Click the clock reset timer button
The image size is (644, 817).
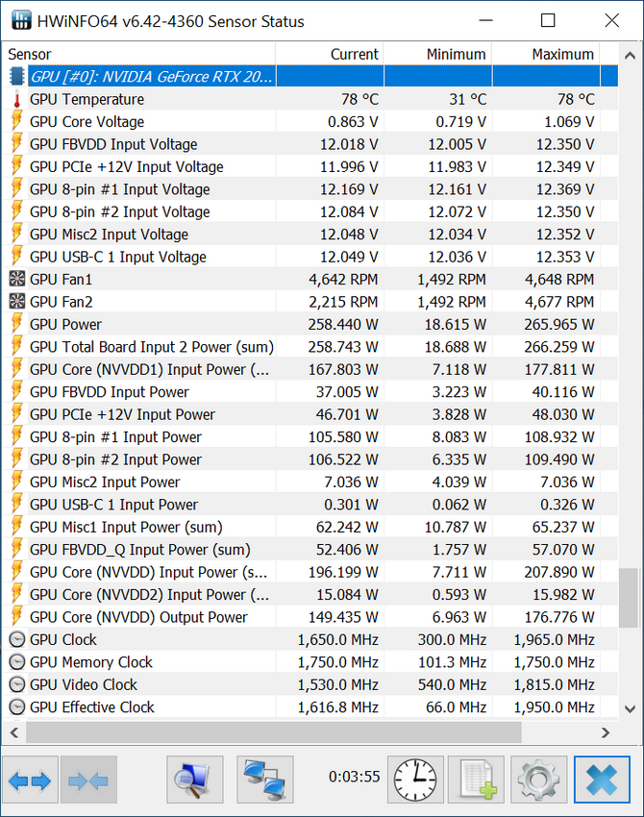click(x=415, y=780)
